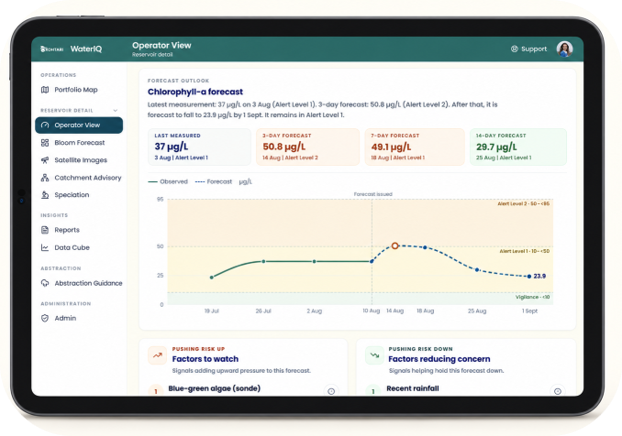Open the Portfolio Map icon

pyautogui.click(x=45, y=90)
